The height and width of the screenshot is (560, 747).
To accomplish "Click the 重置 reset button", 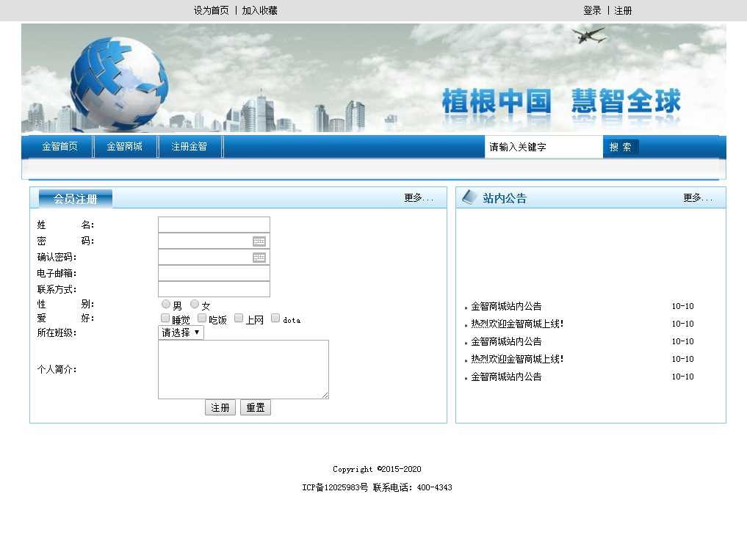I will pyautogui.click(x=256, y=407).
